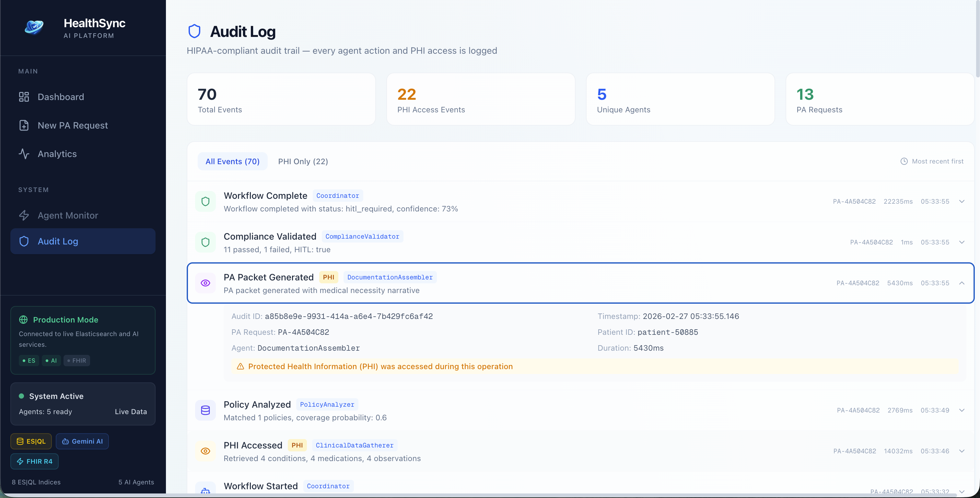Expand the Policy Analyzed event chevron
The image size is (980, 498).
point(961,411)
